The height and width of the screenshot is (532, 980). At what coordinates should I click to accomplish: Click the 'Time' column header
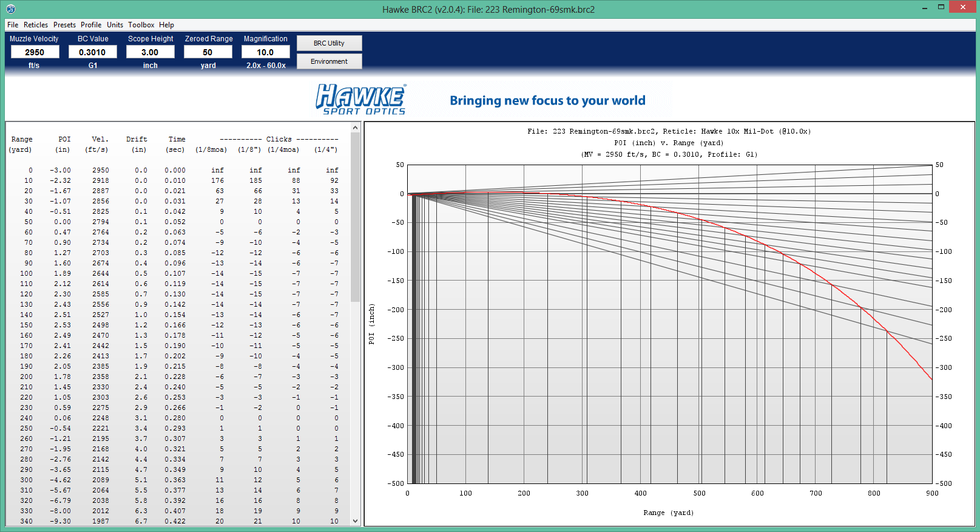177,139
